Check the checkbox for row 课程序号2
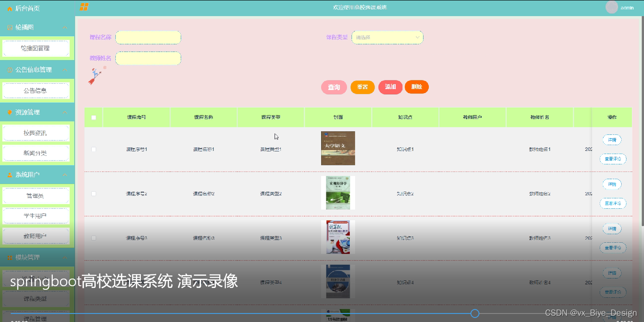Viewport: 644px width, 322px height. [93, 193]
